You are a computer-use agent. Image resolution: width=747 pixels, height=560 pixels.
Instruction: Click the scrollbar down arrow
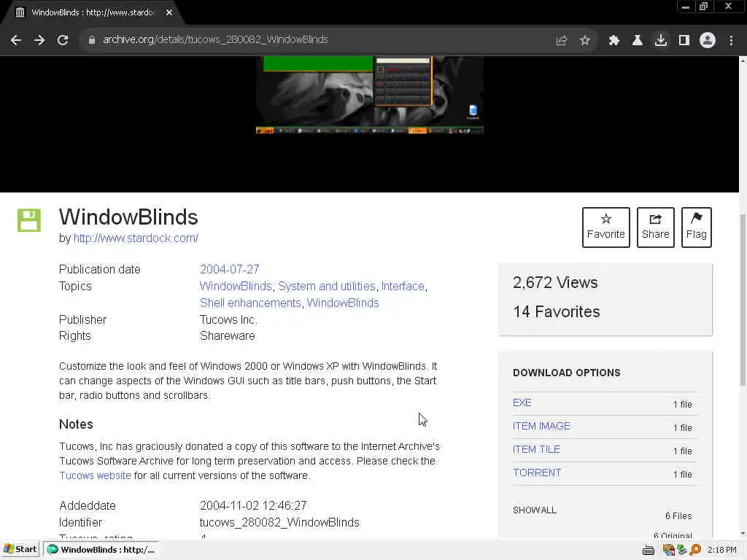click(x=743, y=534)
